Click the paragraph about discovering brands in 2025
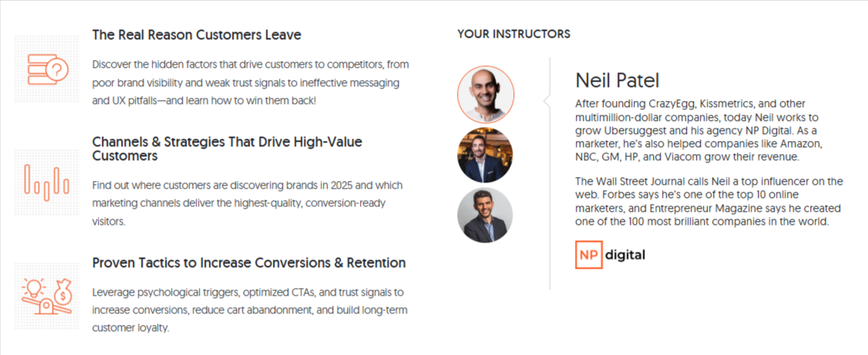This screenshot has height=355, width=868. [x=247, y=203]
